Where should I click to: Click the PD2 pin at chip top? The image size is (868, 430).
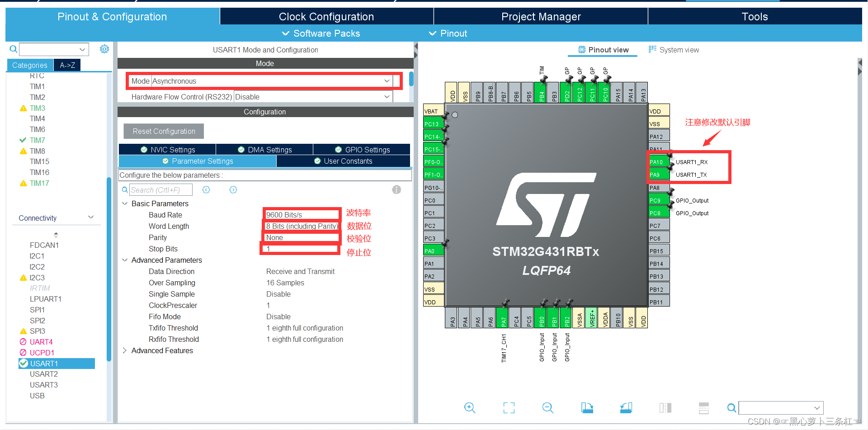(x=566, y=92)
